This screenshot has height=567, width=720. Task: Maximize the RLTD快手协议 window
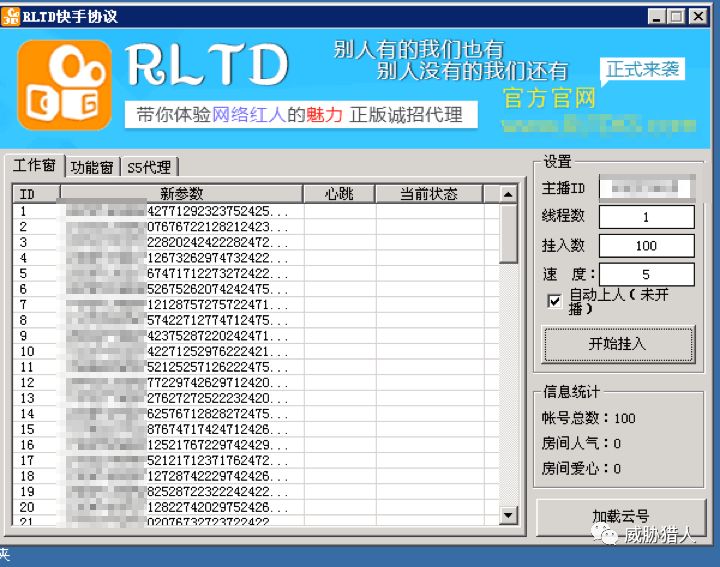click(675, 17)
